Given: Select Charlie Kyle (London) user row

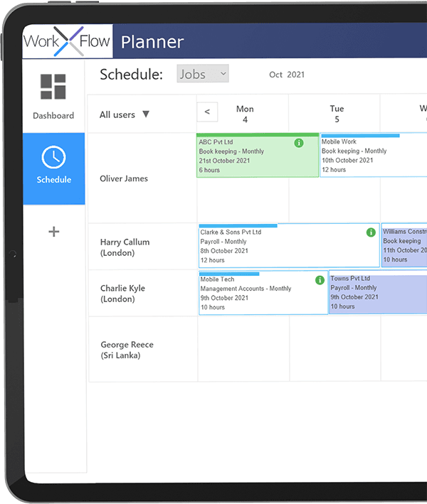Looking at the screenshot, I should pyautogui.click(x=122, y=294).
